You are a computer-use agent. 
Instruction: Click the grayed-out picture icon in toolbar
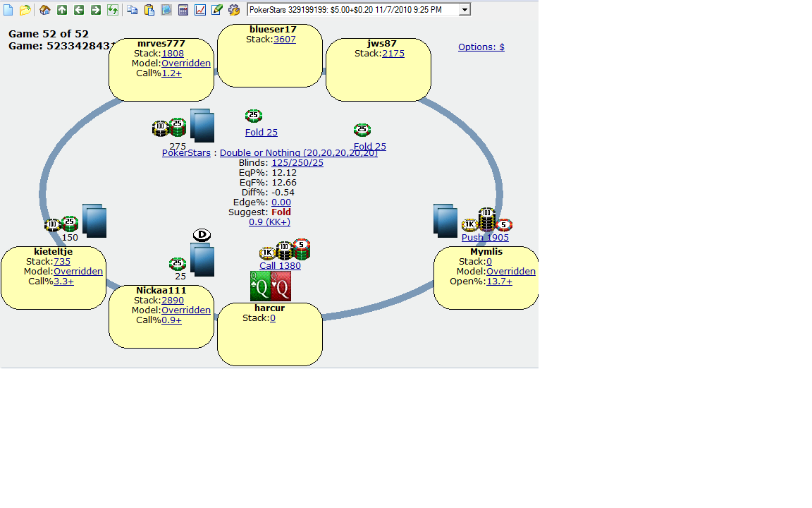click(x=166, y=10)
